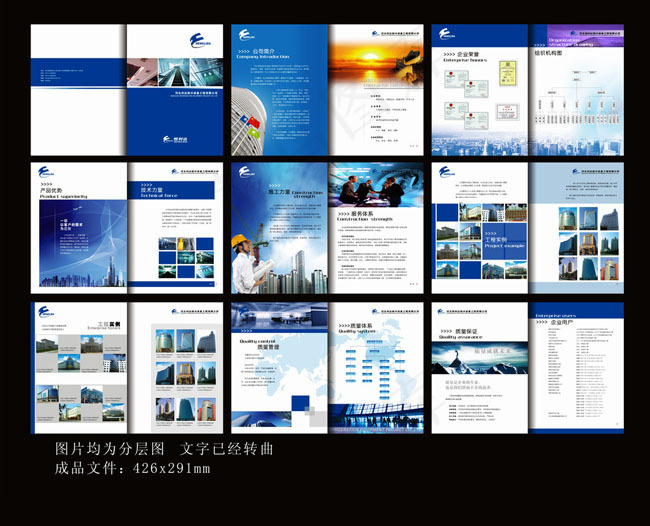Click the blue logo atop the front cover
The image size is (650, 526).
[200, 39]
